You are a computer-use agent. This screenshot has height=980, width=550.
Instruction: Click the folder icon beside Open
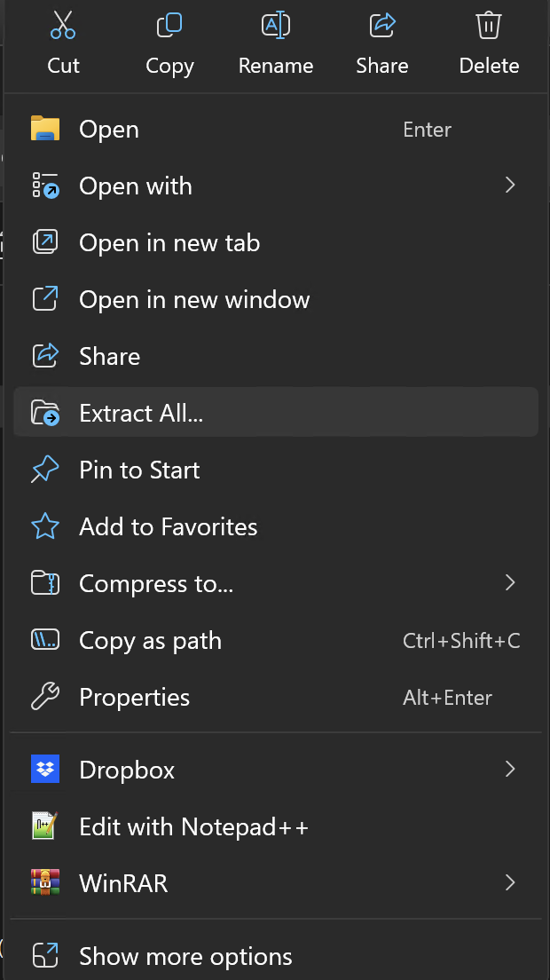point(45,129)
